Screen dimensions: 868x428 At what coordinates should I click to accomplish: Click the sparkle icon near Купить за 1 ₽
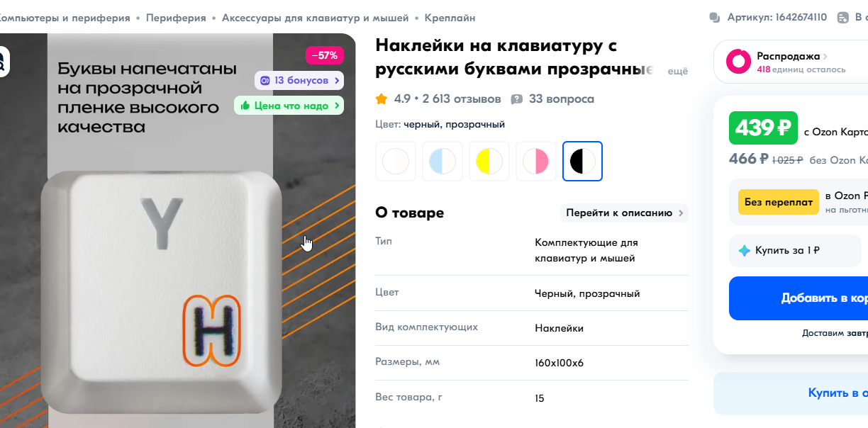point(744,250)
